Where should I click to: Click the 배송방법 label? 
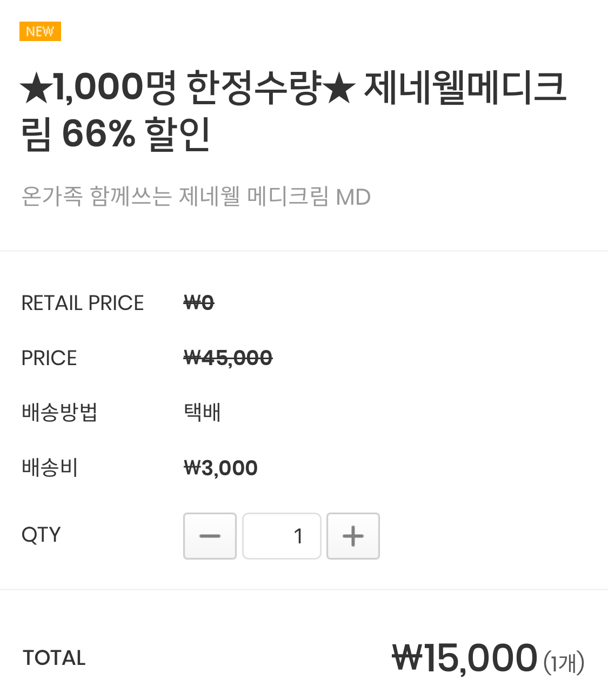(59, 413)
